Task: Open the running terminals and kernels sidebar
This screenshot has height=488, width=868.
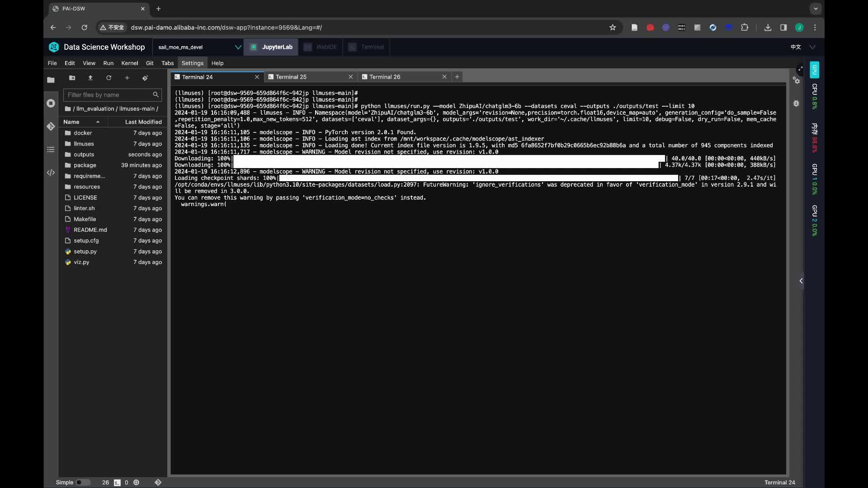Action: pos(51,103)
